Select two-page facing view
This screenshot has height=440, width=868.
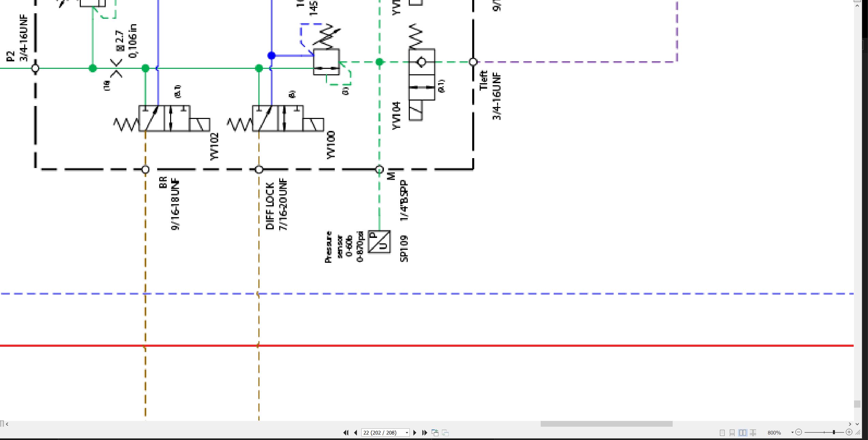[x=743, y=433]
